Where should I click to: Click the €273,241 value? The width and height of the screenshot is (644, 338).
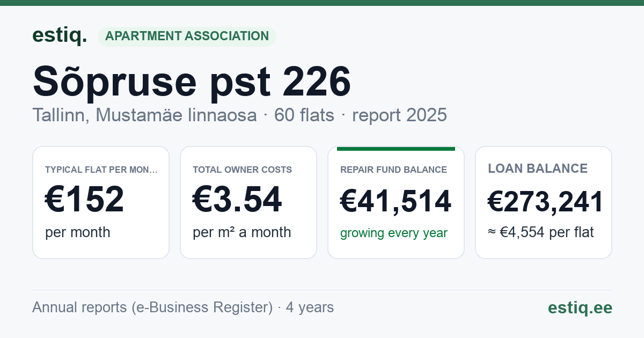[x=546, y=202]
